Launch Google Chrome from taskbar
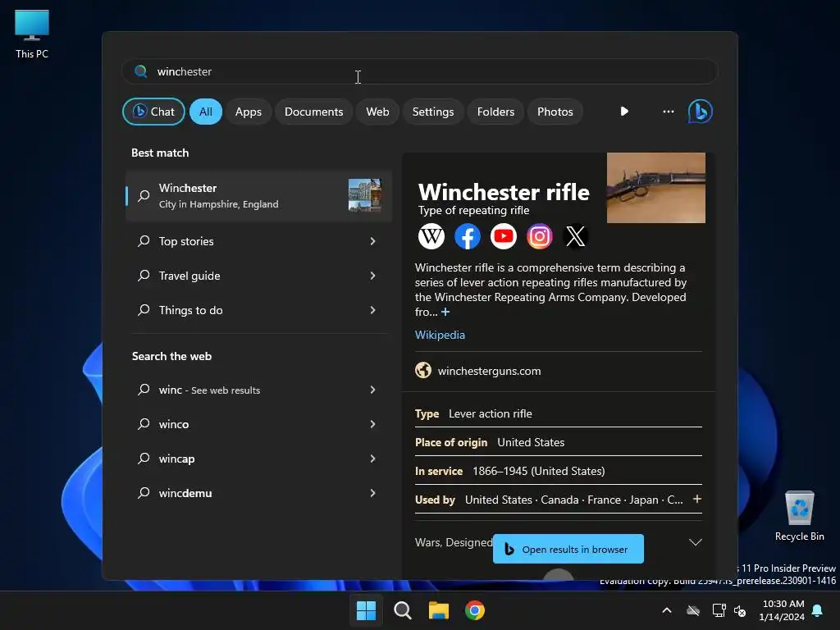Viewport: 840px width, 630px height. point(475,610)
